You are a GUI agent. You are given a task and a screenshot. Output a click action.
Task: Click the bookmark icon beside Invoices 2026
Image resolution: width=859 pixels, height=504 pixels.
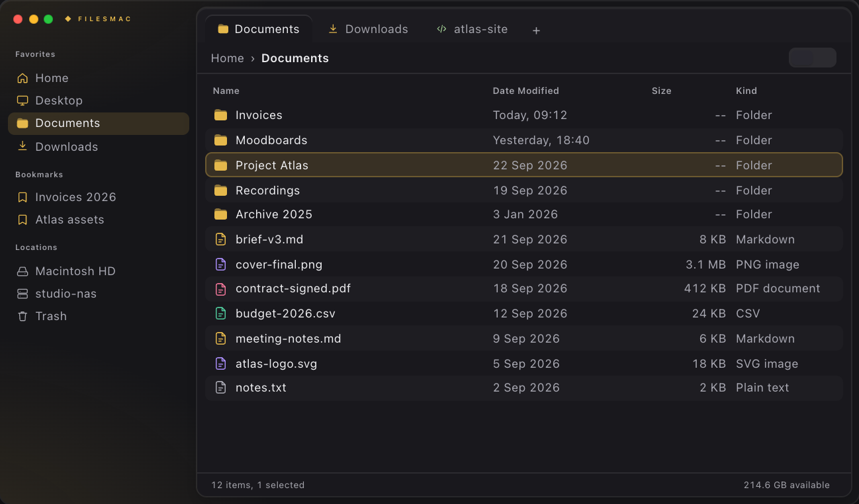coord(23,197)
